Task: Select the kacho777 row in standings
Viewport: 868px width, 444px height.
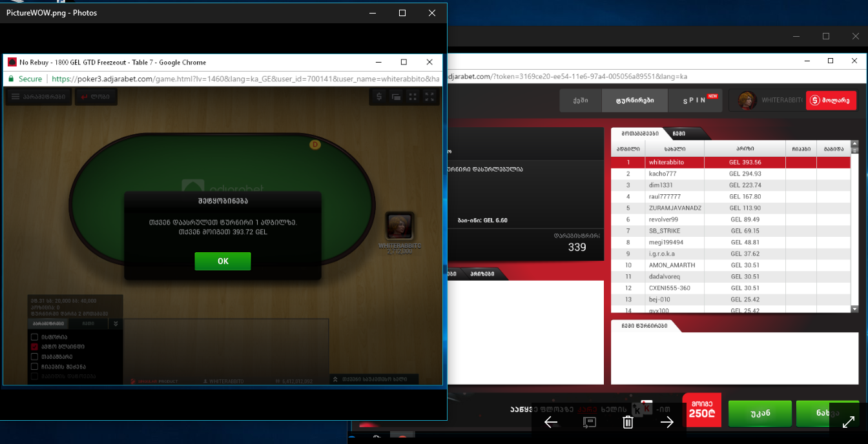Action: [730, 174]
